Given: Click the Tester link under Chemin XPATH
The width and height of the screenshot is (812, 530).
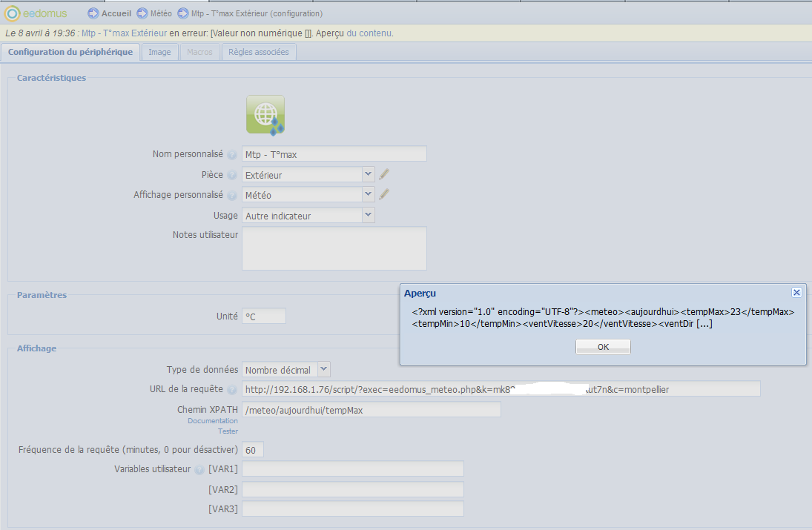Looking at the screenshot, I should coord(228,431).
